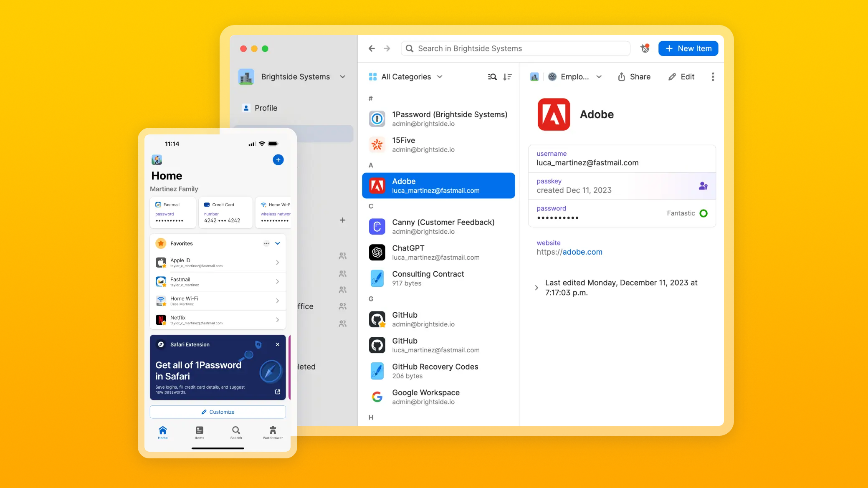Tap the plus button on the iPhone Home screen

[x=278, y=160]
